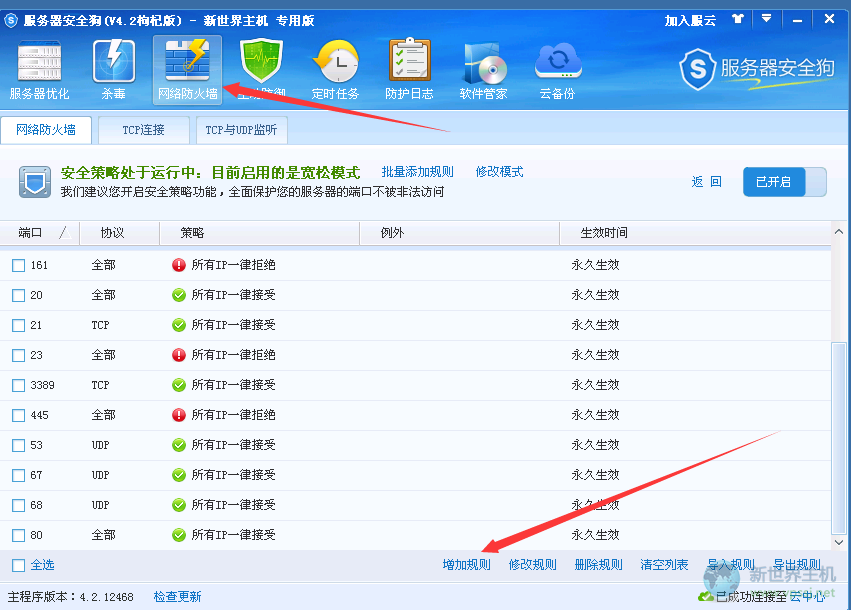This screenshot has width=851, height=610.
Task: Click 修改模式 link
Action: click(499, 172)
